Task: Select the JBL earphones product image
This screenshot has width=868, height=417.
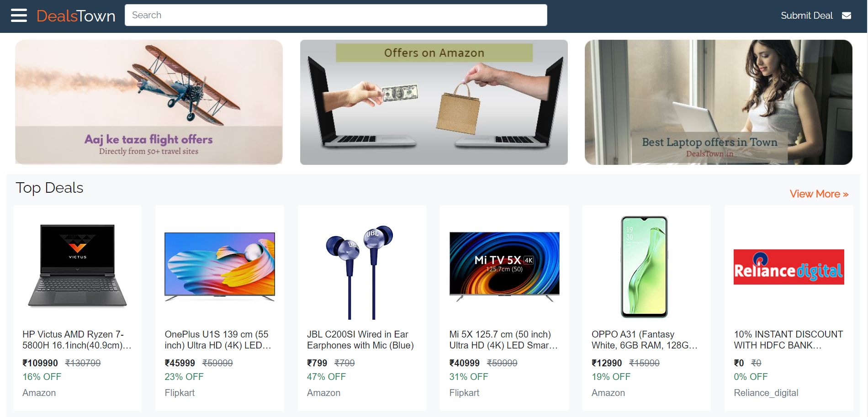Action: pyautogui.click(x=360, y=272)
